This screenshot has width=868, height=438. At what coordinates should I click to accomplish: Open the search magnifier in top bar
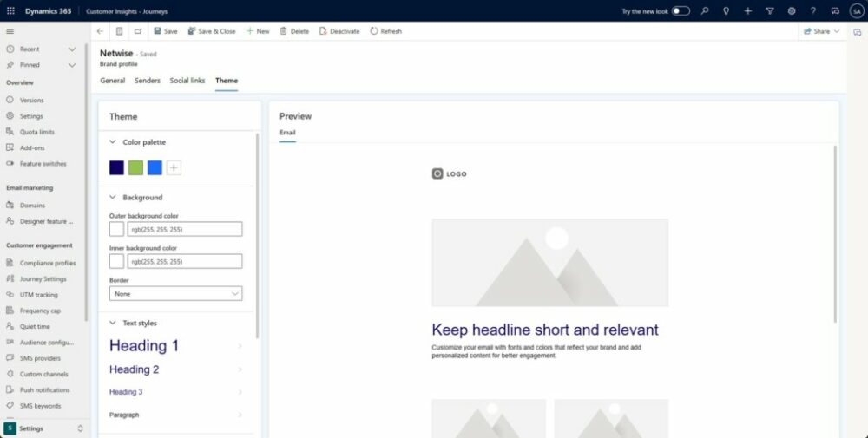point(704,11)
